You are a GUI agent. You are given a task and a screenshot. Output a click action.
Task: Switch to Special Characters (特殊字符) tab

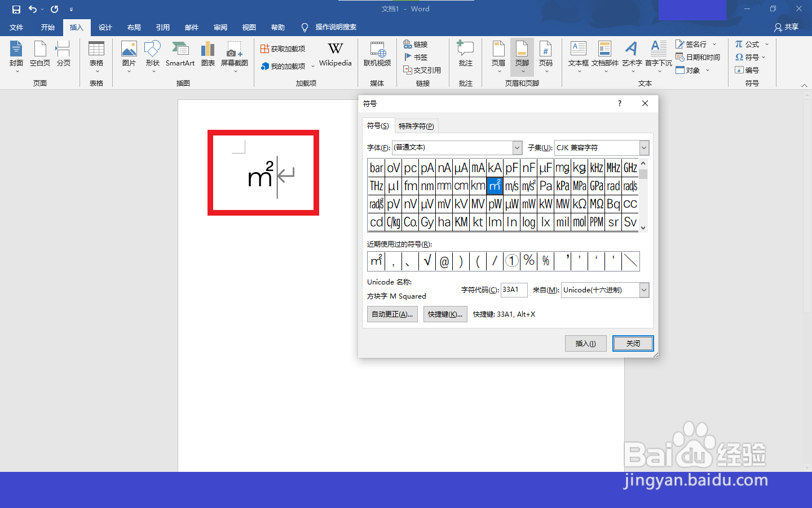pyautogui.click(x=416, y=126)
